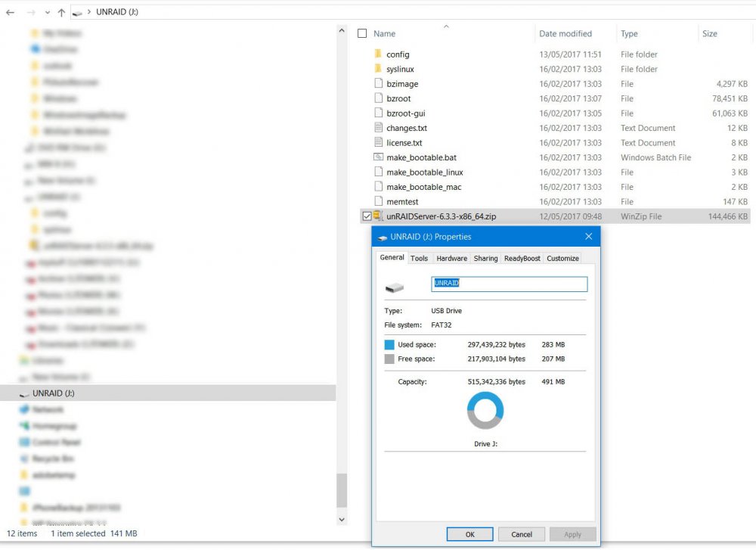Click the gray Free space color swatch
The height and width of the screenshot is (550, 756).
pos(389,359)
